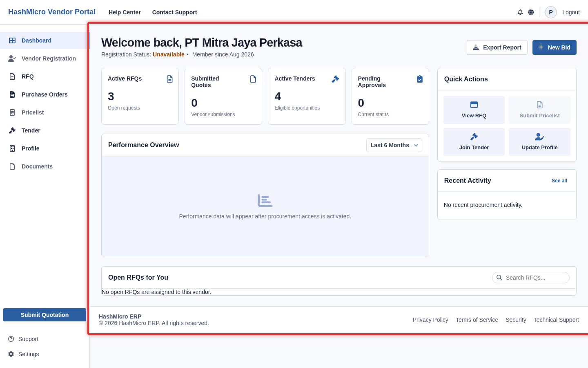Go to Purchase Orders in sidebar
Image resolution: width=588 pixels, height=368 pixels.
point(45,94)
